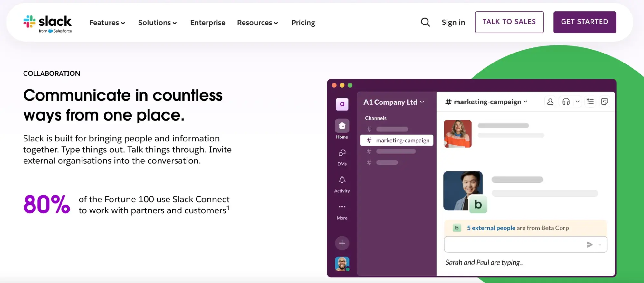Open the Enterprise menu item
The width and height of the screenshot is (644, 283).
pos(208,23)
